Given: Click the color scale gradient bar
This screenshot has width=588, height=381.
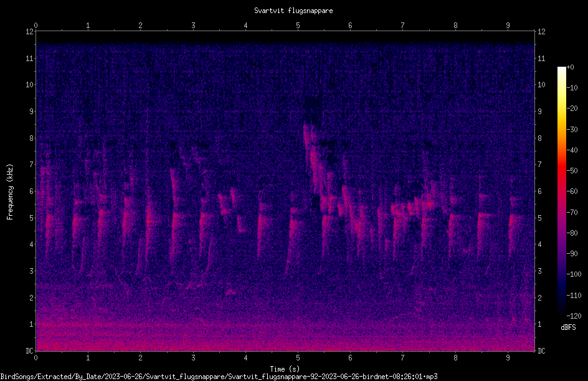Looking at the screenshot, I should click(x=561, y=191).
